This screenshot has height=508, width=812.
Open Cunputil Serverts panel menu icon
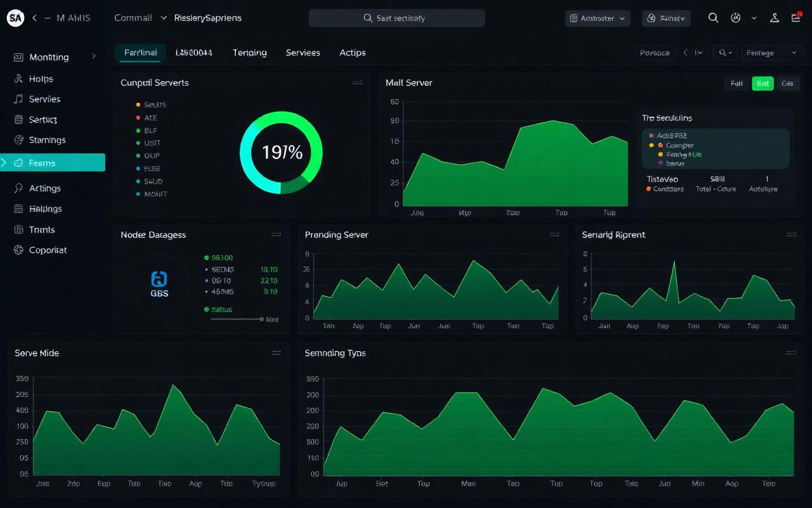coord(357,83)
